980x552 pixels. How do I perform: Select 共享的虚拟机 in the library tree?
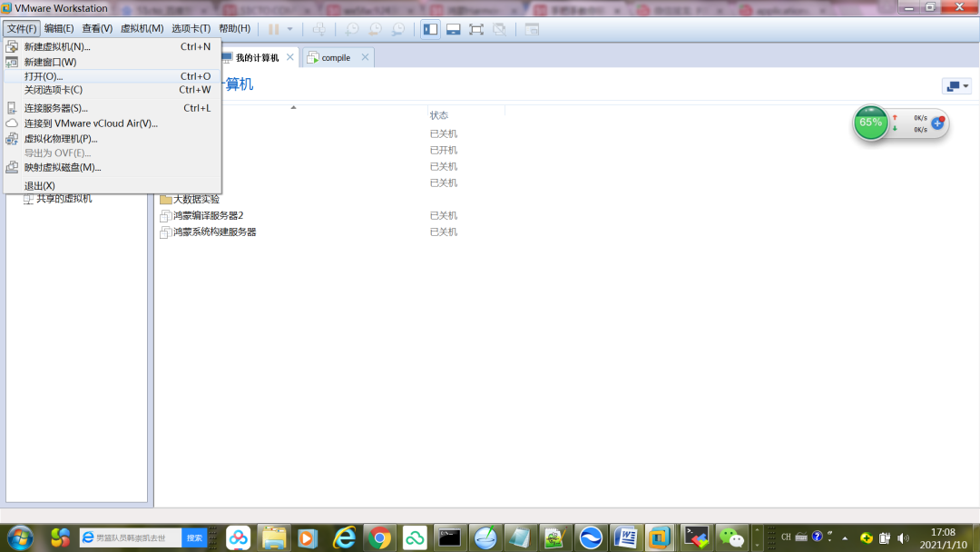coord(64,199)
